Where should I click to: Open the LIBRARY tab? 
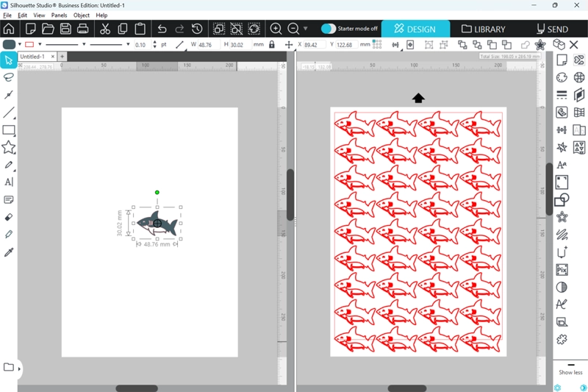click(484, 29)
